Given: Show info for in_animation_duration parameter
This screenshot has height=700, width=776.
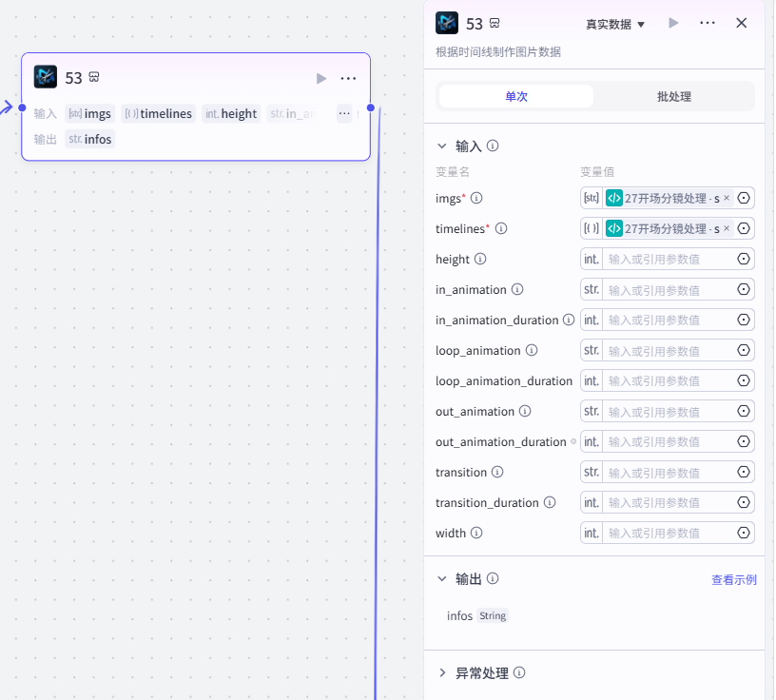Looking at the screenshot, I should point(569,320).
